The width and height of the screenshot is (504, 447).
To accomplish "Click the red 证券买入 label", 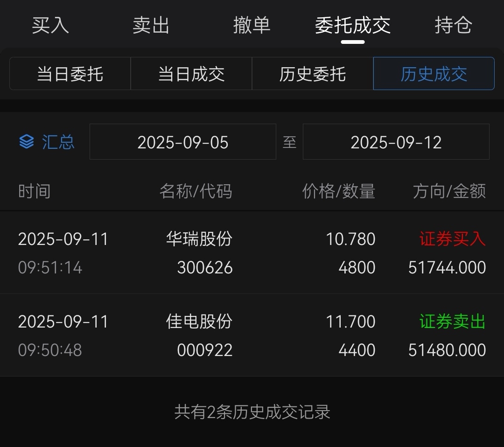I will point(452,239).
